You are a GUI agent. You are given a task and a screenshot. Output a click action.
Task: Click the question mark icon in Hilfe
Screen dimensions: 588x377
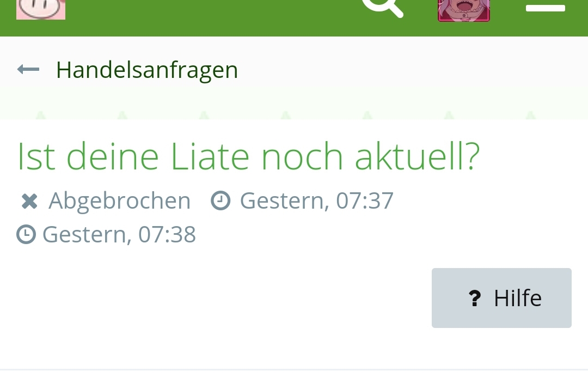click(475, 299)
